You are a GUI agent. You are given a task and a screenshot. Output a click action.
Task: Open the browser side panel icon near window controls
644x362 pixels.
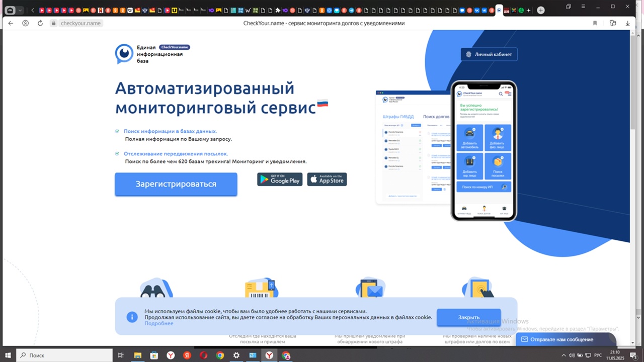pos(568,7)
